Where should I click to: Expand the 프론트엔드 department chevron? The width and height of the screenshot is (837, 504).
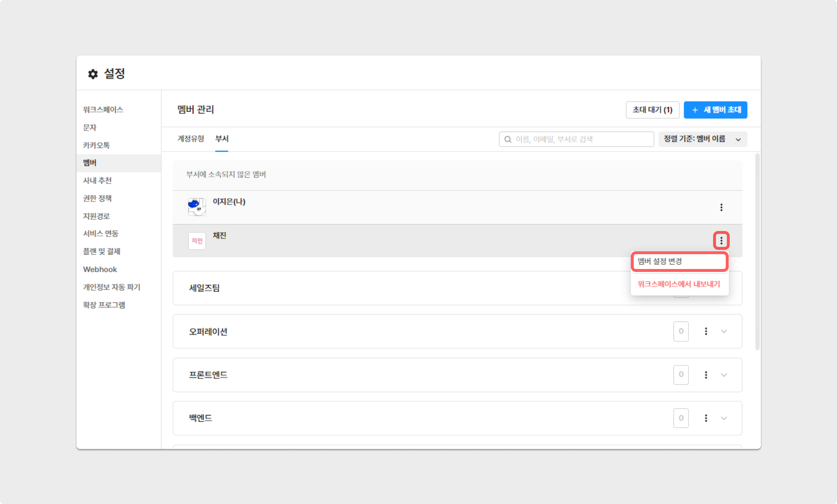(x=724, y=375)
